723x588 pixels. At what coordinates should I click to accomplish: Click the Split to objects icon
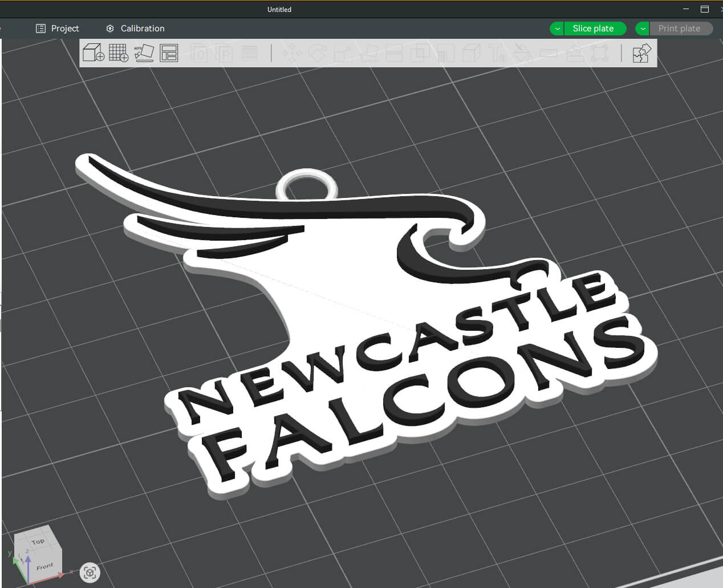tap(199, 53)
